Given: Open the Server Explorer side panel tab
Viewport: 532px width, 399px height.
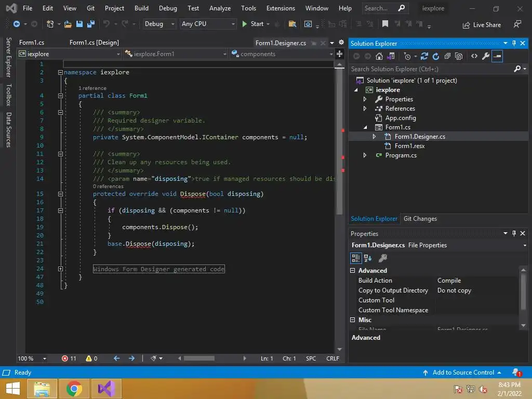Looking at the screenshot, I should 9,57.
